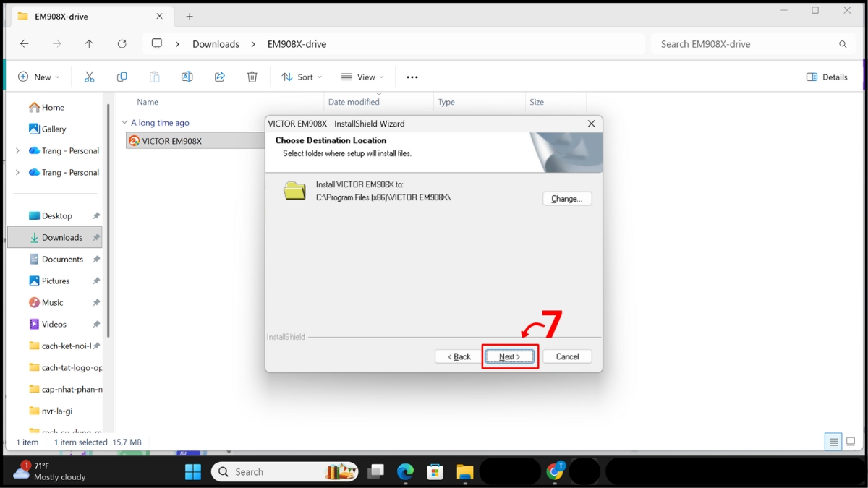
Task: Click the Search EM908X-drive field
Action: [x=753, y=44]
